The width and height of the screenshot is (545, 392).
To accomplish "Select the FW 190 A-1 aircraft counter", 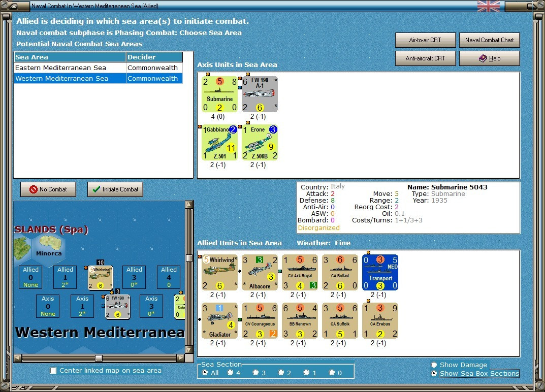I will click(260, 94).
